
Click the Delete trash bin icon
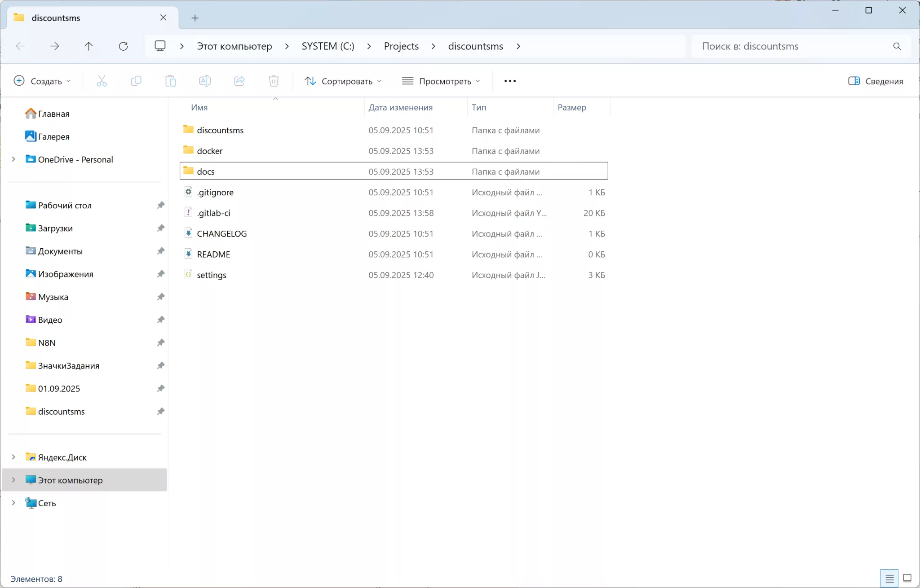(x=274, y=81)
